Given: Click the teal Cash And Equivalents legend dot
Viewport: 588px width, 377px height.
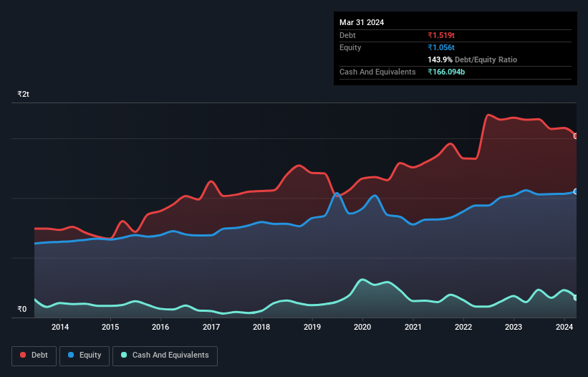Looking at the screenshot, I should pyautogui.click(x=124, y=355).
